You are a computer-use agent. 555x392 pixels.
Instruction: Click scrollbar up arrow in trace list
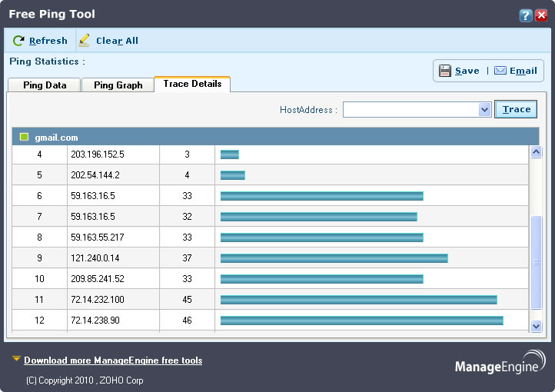(537, 152)
